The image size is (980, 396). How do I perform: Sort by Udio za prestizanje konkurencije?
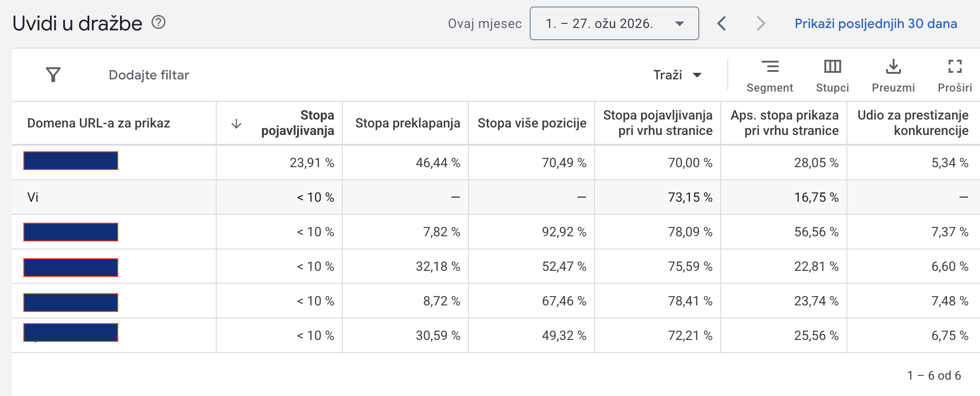pyautogui.click(x=913, y=123)
